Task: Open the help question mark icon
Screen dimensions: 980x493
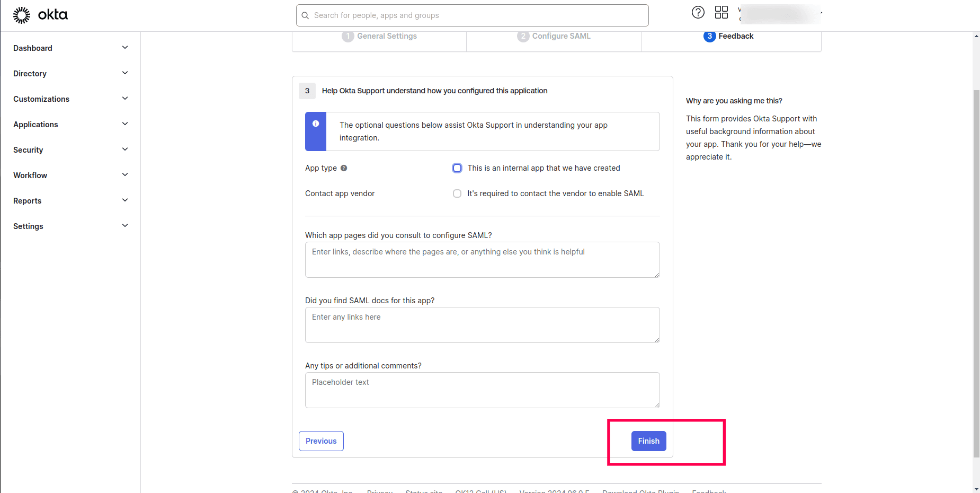Action: pos(698,12)
